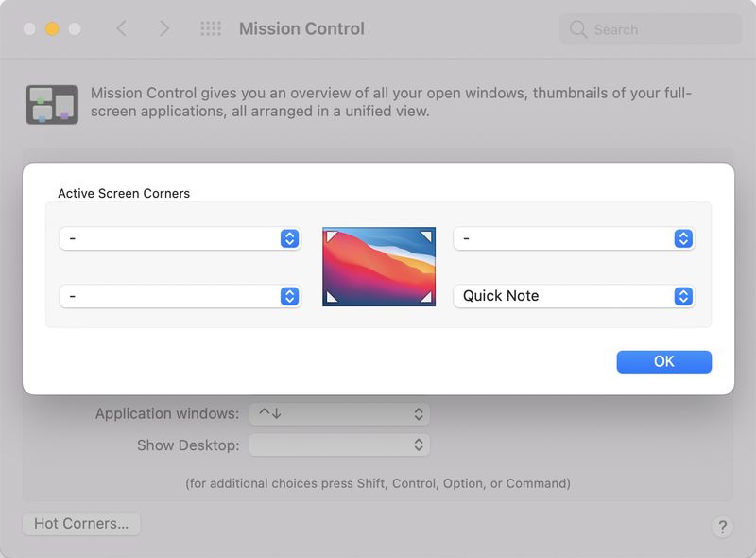Click the Hot Corners… button
The image size is (756, 558).
81,524
